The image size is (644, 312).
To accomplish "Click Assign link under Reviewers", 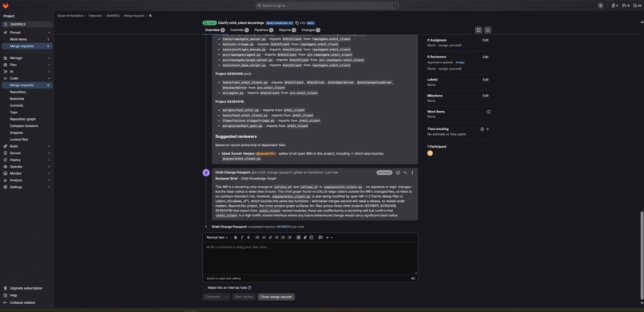I will pyautogui.click(x=460, y=62).
